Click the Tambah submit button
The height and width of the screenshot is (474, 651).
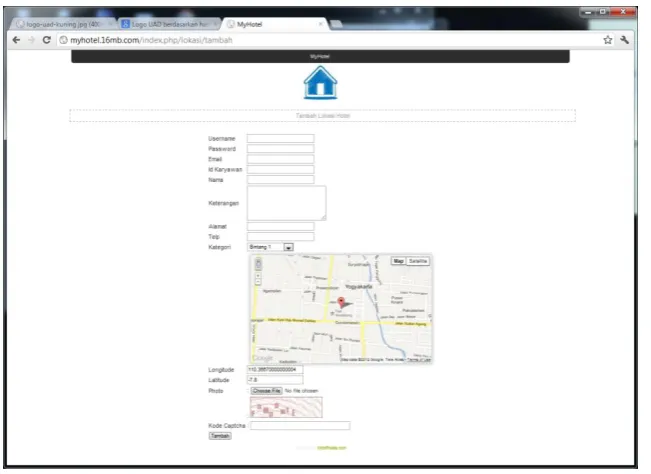click(220, 436)
